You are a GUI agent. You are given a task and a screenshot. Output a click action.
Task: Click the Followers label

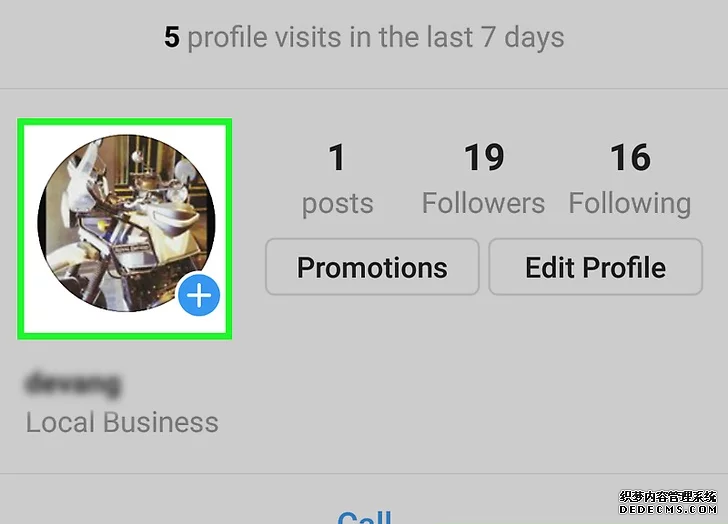pos(483,203)
